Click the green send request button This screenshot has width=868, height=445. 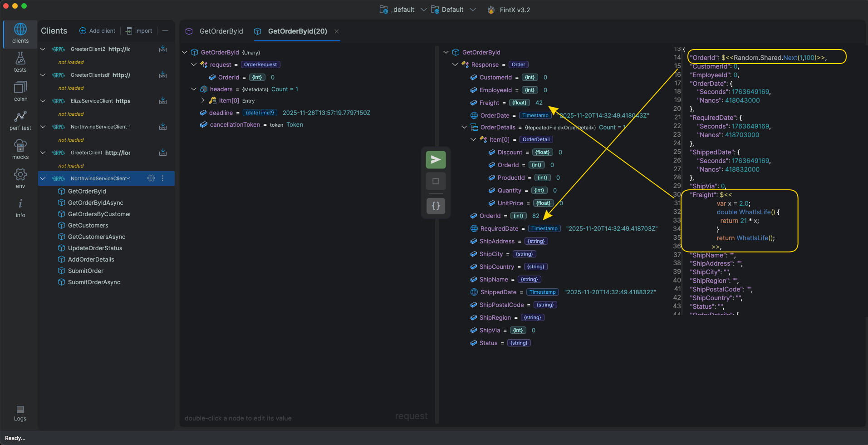[436, 160]
